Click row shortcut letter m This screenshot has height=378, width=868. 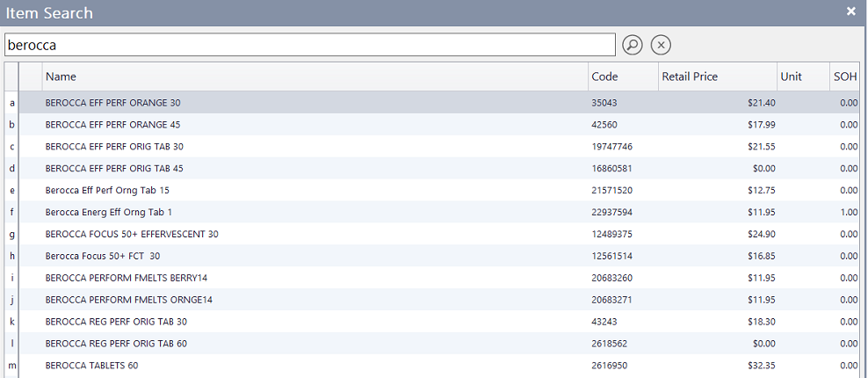(12, 366)
